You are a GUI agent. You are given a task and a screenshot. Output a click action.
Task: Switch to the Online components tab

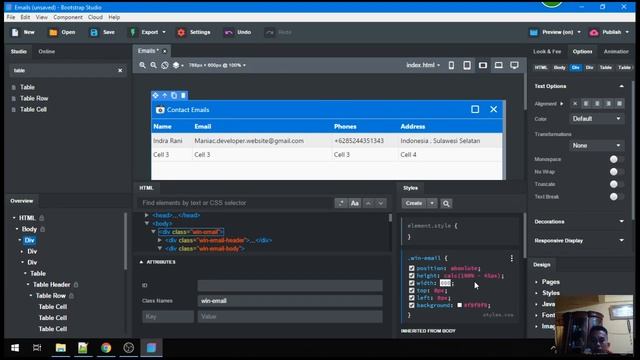[47, 51]
